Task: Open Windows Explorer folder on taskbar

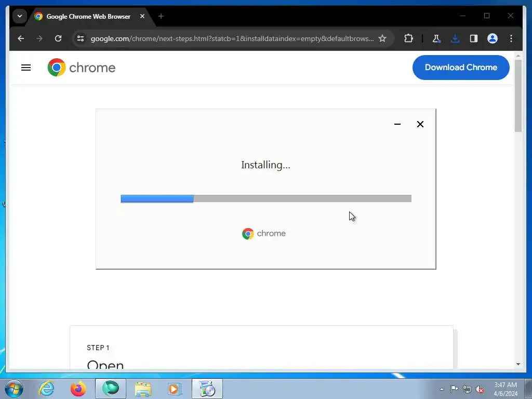Action: [x=143, y=389]
